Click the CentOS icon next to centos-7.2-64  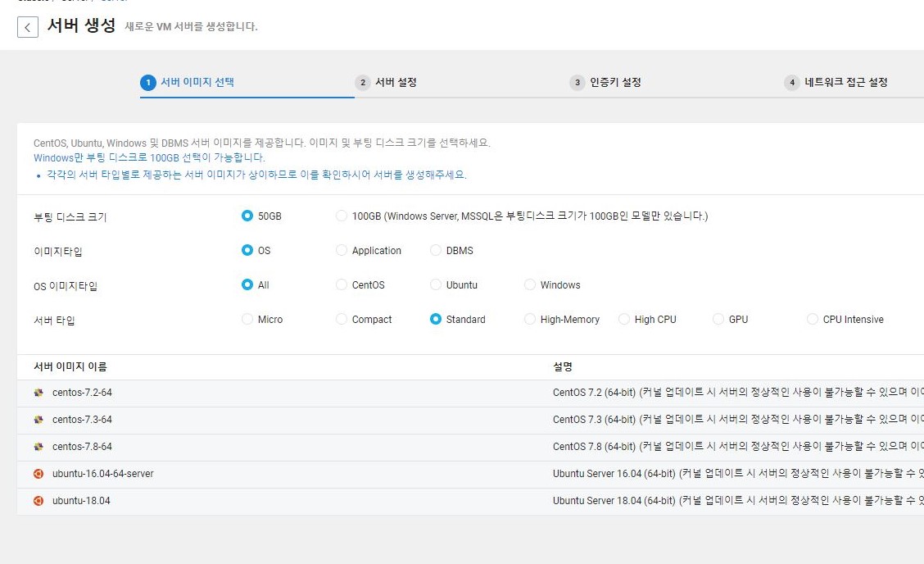pos(38,393)
